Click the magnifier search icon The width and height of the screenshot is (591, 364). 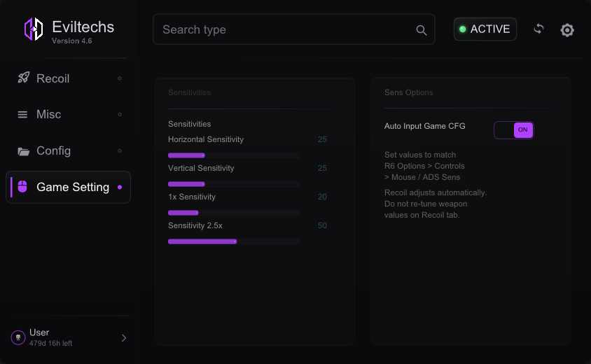point(422,30)
